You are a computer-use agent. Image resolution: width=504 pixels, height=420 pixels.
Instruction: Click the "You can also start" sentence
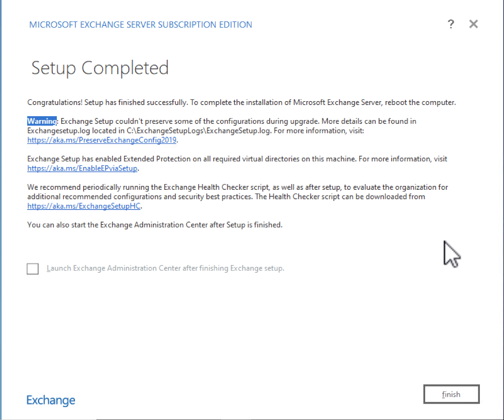[155, 225]
